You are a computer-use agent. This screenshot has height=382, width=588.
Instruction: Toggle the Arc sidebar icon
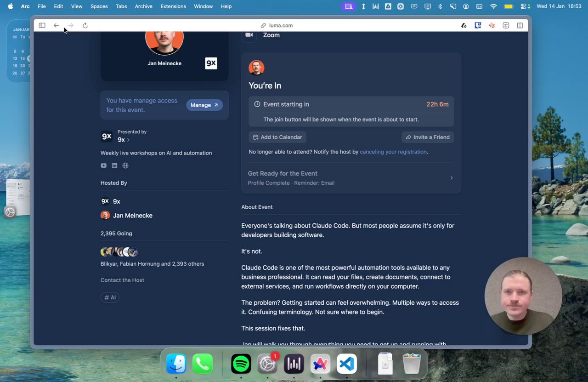click(x=42, y=25)
